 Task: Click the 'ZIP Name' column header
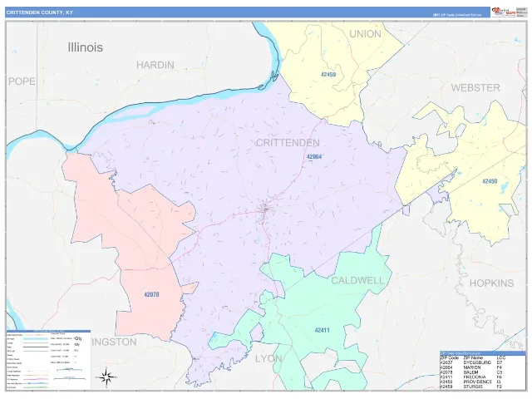click(x=473, y=358)
